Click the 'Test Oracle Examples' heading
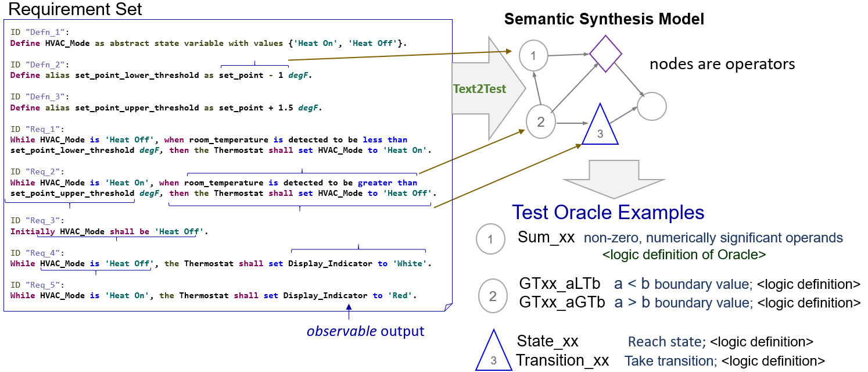This screenshot has width=868, height=372. 608,212
